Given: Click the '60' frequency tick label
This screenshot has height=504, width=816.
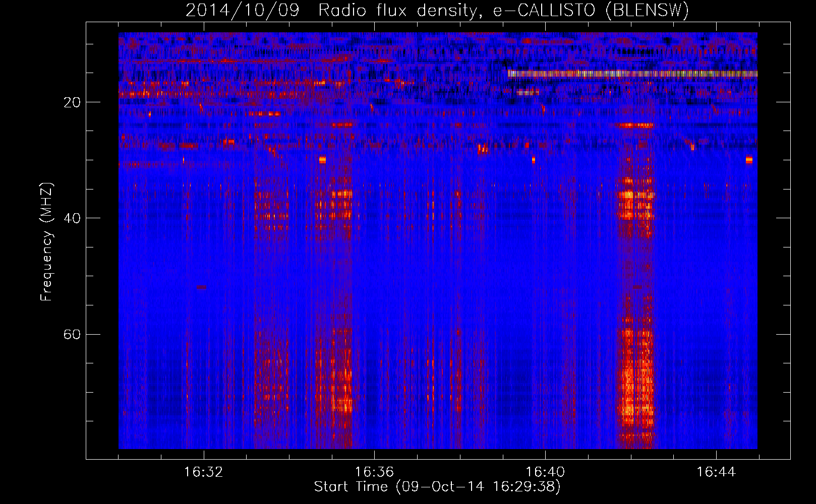Looking at the screenshot, I should tap(72, 335).
